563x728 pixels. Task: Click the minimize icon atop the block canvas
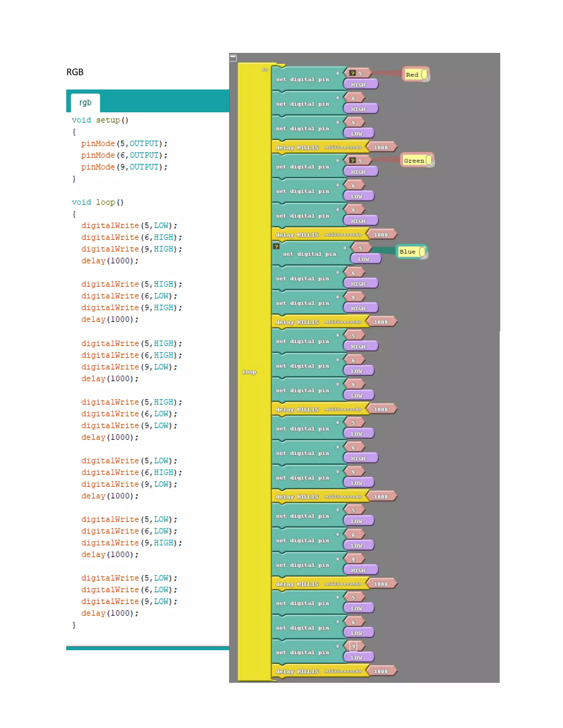click(233, 58)
